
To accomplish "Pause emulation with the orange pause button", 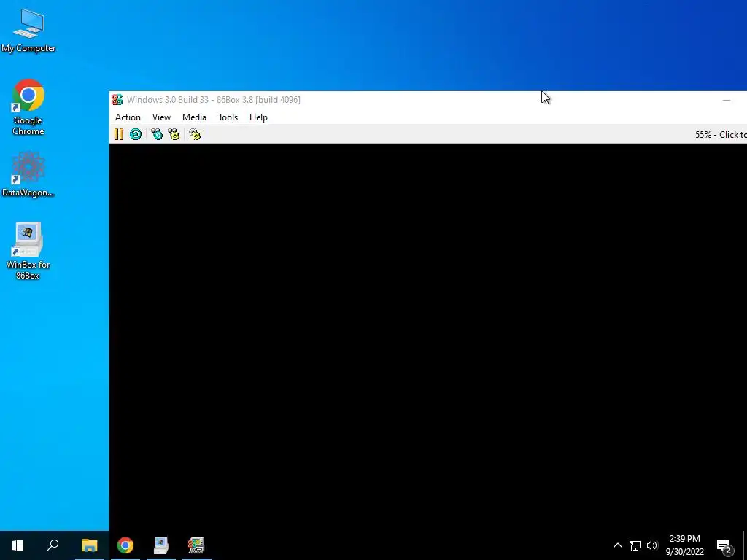I will pyautogui.click(x=119, y=134).
